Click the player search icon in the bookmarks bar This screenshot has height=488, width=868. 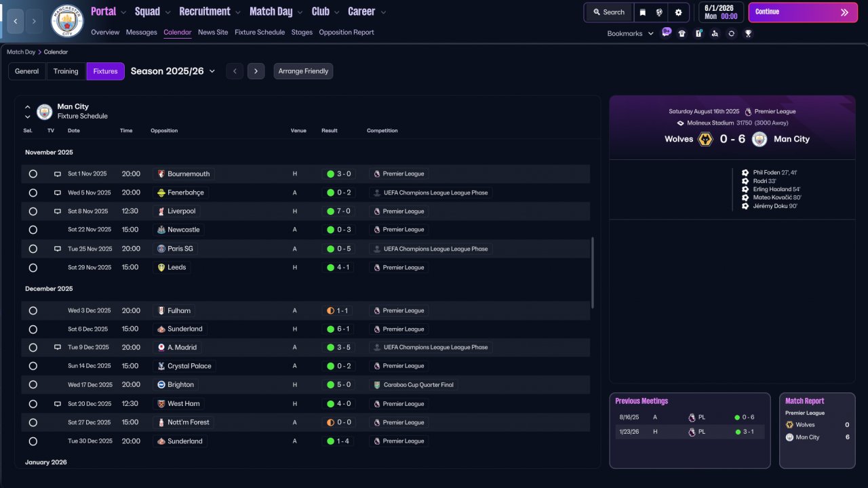pyautogui.click(x=715, y=33)
